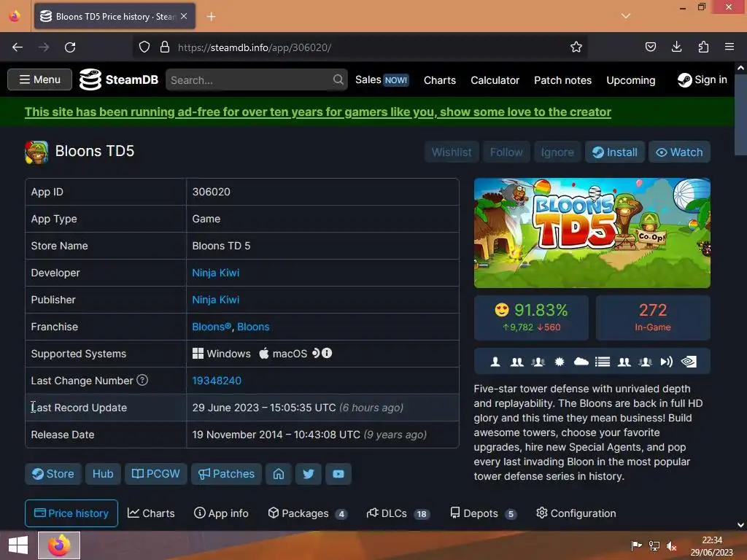Click the info icon after macOS
The height and width of the screenshot is (560, 747).
[326, 353]
